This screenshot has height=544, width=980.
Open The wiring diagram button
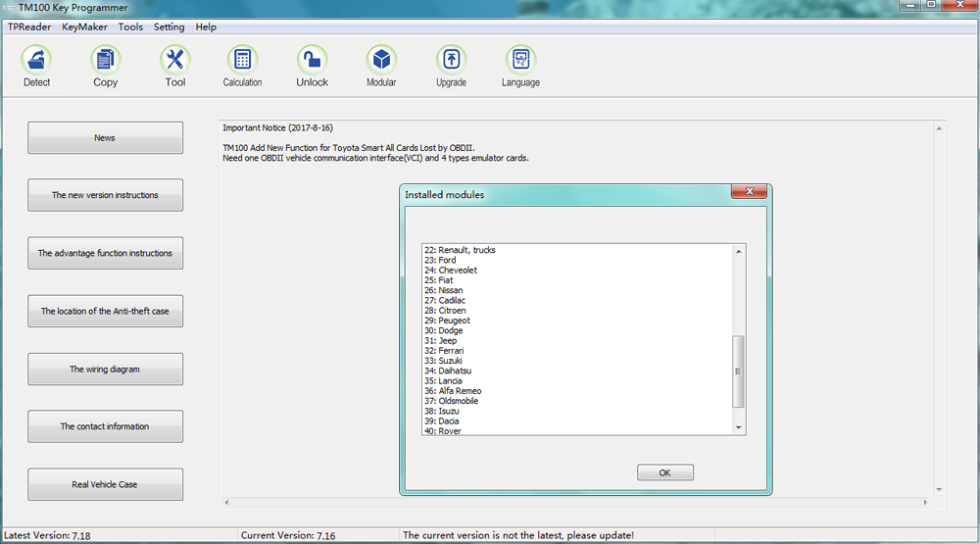105,369
